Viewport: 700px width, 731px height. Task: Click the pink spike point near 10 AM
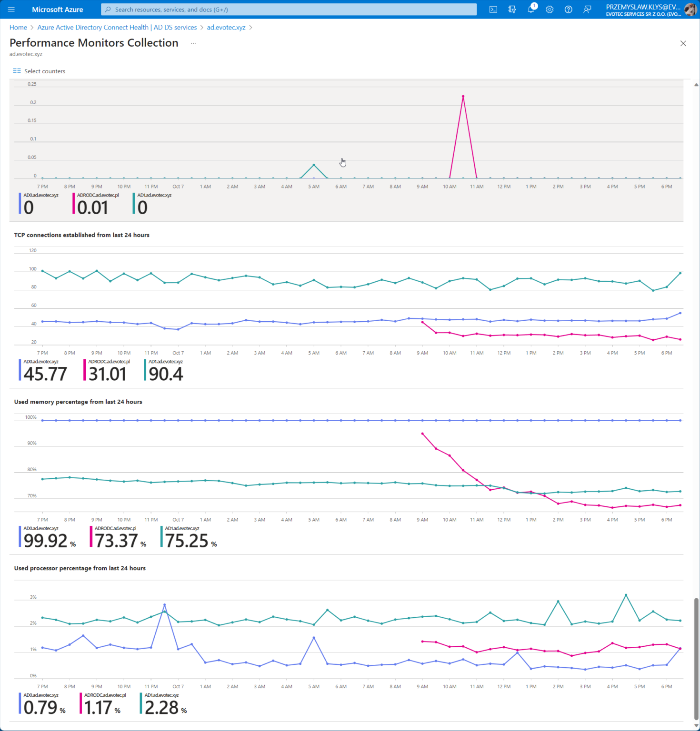point(463,97)
